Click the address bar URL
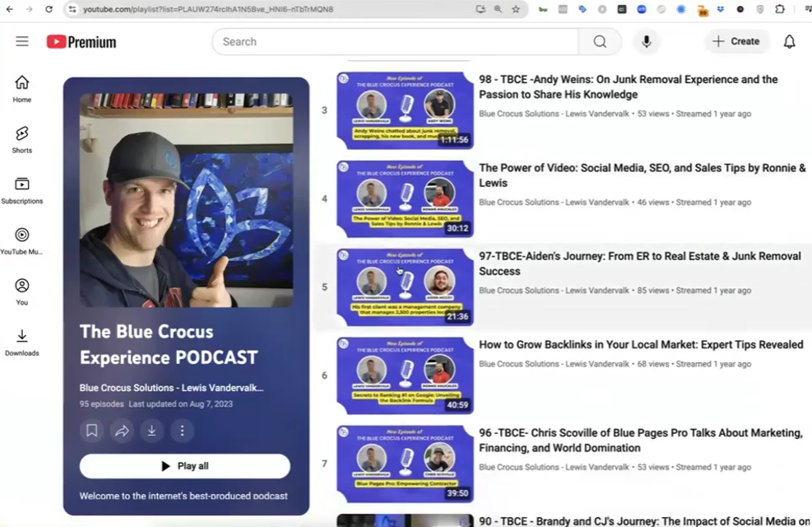The width and height of the screenshot is (812, 527). coord(208,9)
